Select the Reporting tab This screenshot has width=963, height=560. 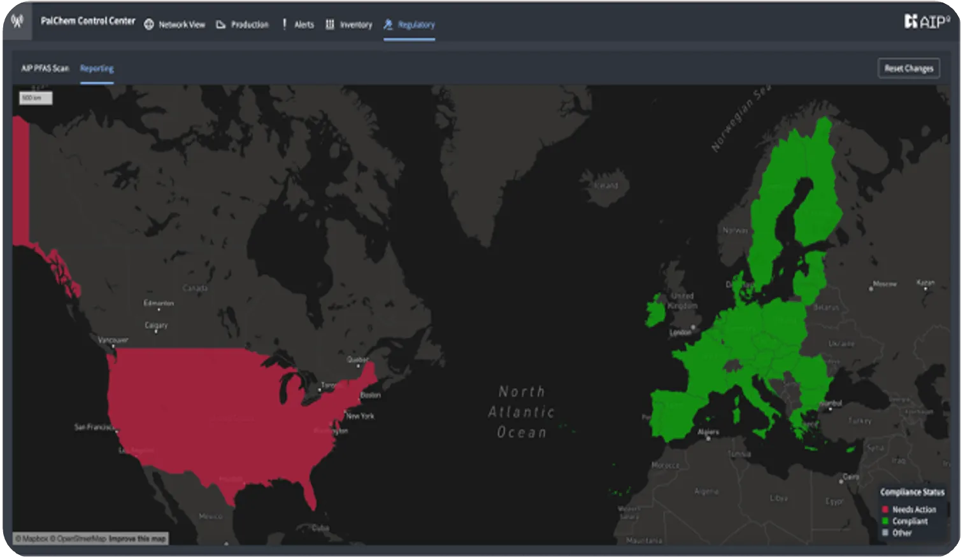tap(97, 68)
